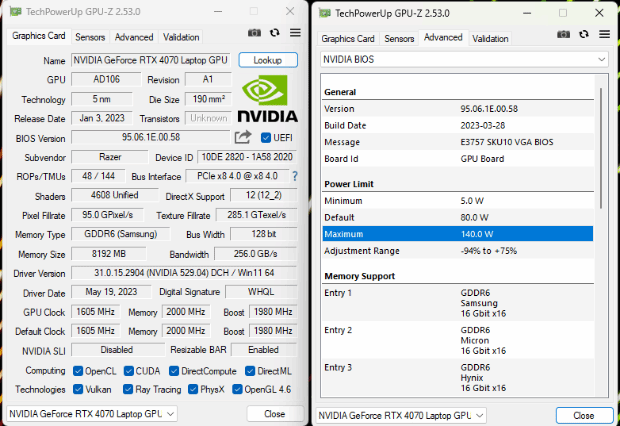620x426 pixels.
Task: Click refresh icon in right GPU-Z window
Action: 584,34
